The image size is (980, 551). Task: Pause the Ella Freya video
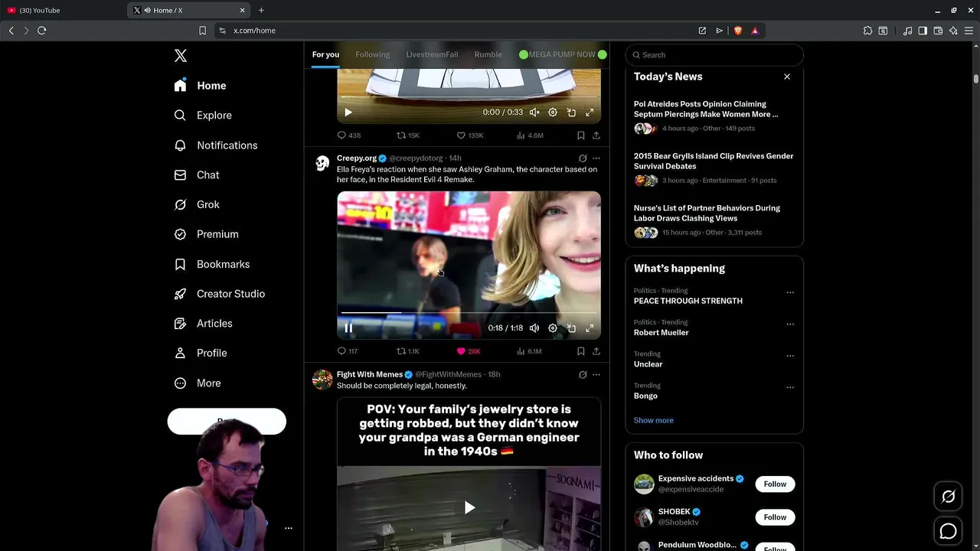coord(348,328)
